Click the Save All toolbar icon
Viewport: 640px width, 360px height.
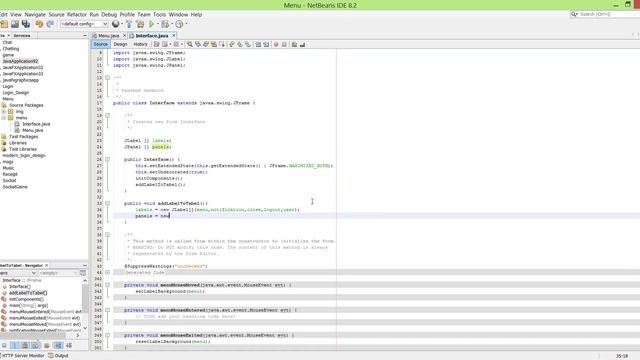(x=26, y=24)
